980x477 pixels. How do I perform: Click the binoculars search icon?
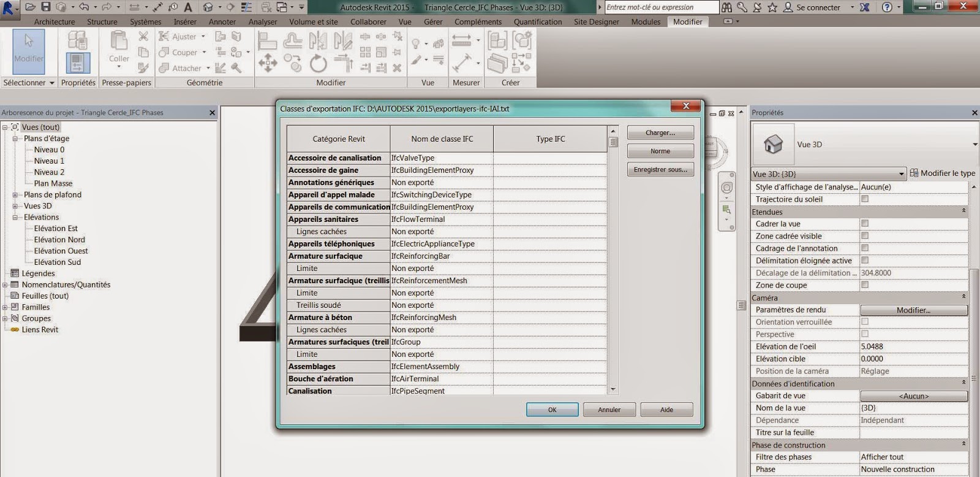coord(726,7)
